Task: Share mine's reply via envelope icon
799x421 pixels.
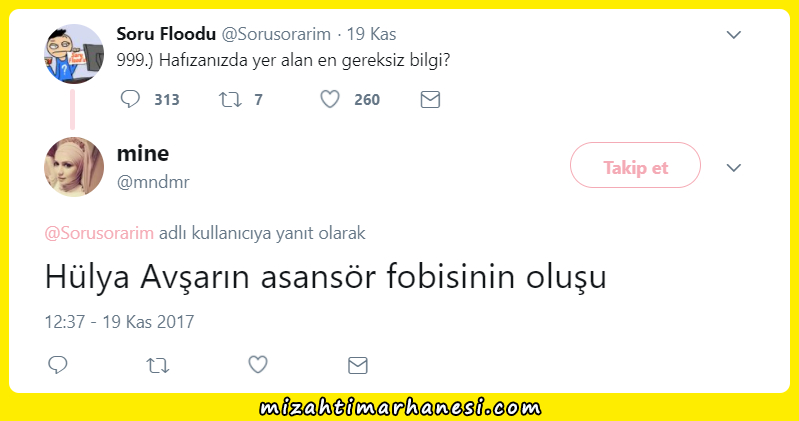Action: click(358, 365)
